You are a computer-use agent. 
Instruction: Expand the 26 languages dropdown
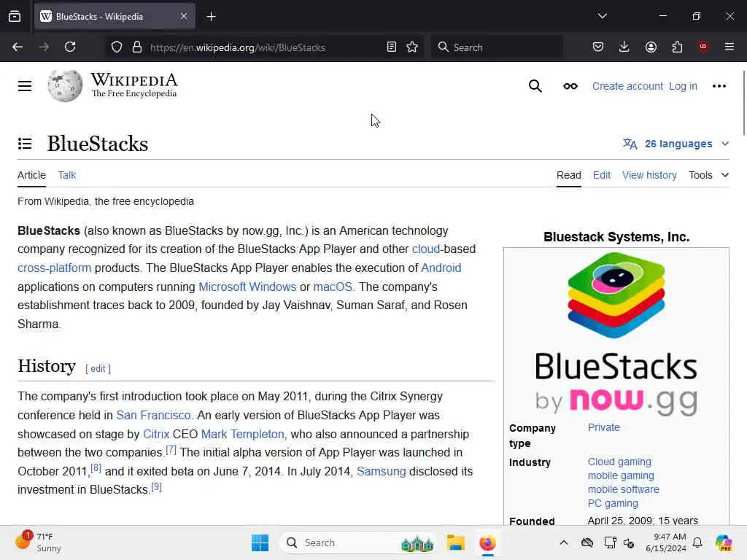coord(676,144)
